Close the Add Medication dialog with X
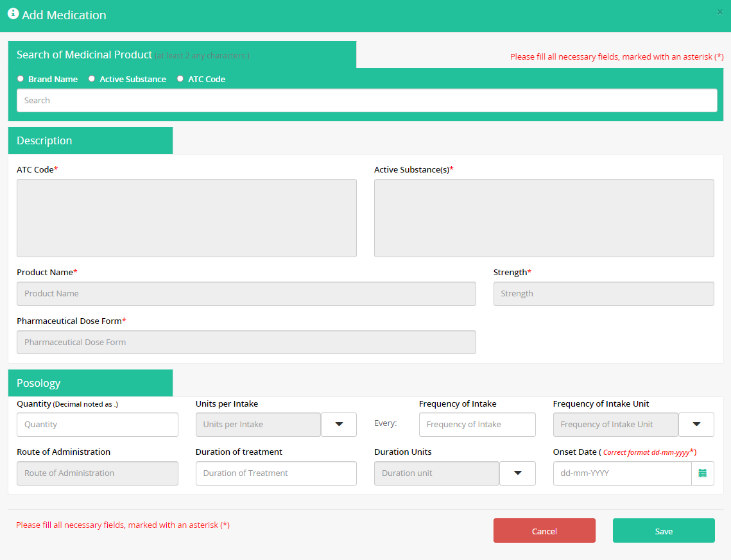Viewport: 731px width, 560px height. pos(719,12)
